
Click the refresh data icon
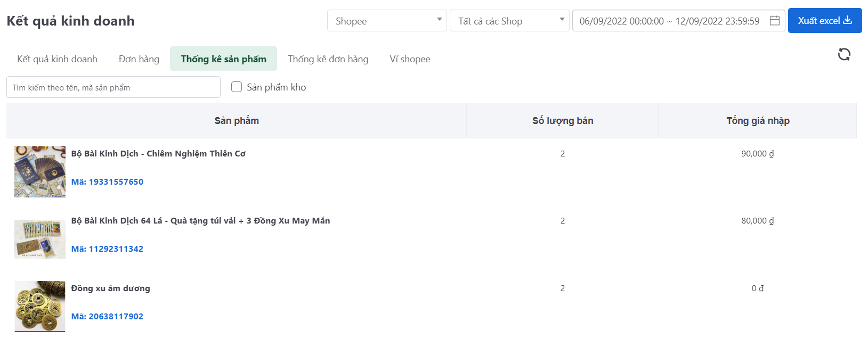click(x=844, y=54)
